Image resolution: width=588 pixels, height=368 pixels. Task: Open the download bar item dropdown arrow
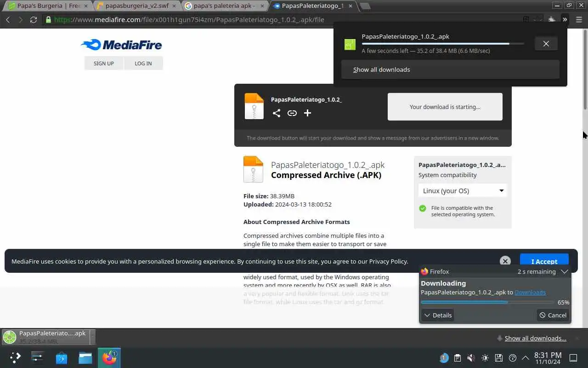[x=93, y=337]
